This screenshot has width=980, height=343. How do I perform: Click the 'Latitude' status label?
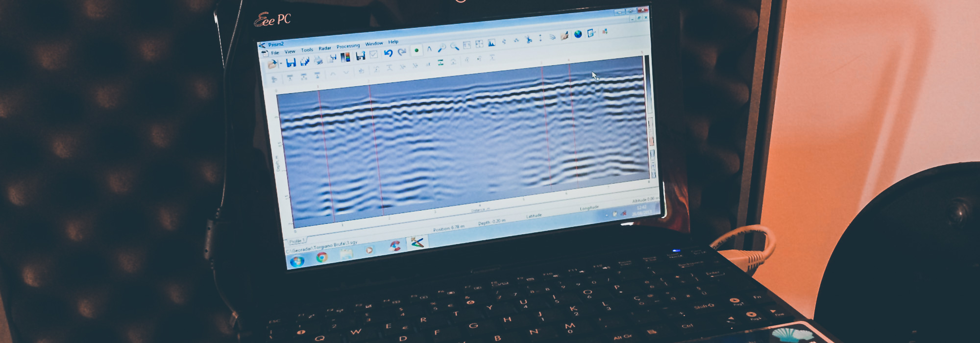534,216
